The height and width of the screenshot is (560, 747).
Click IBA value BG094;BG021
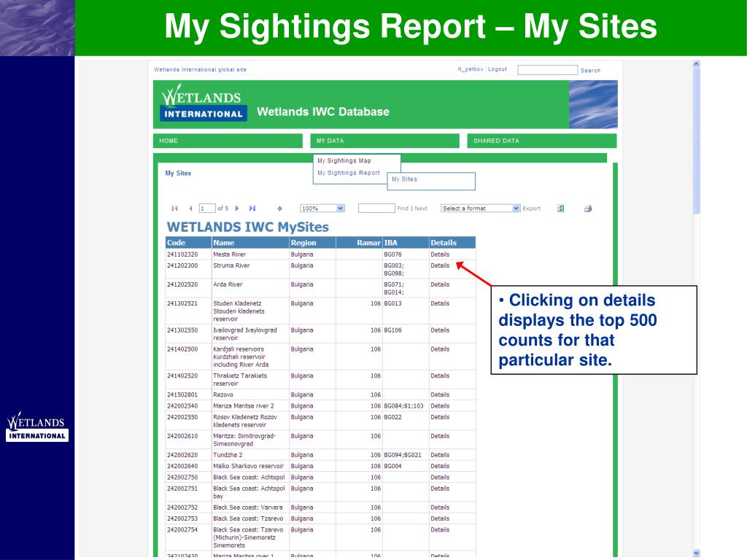pos(403,455)
